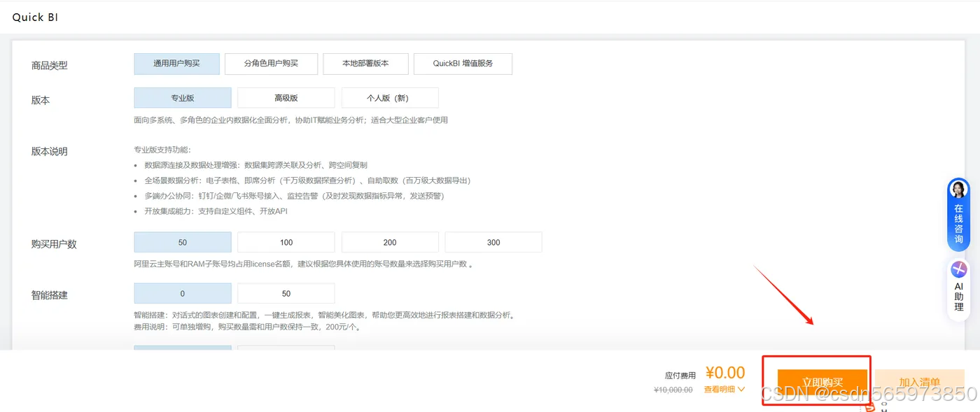Screen dimensions: 980x412
Task: Choose 100 for 购买用户数
Action: [286, 241]
